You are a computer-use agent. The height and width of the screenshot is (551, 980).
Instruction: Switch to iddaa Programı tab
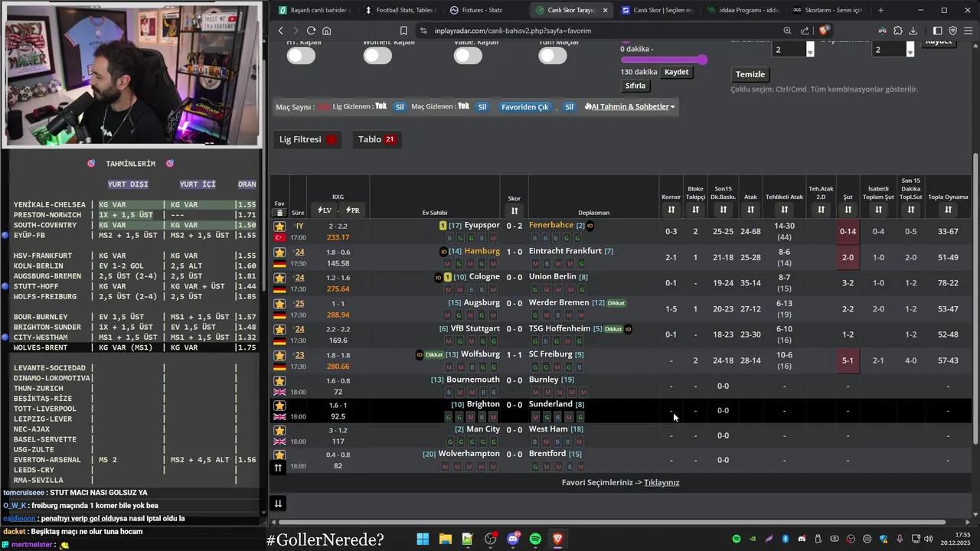(x=741, y=10)
